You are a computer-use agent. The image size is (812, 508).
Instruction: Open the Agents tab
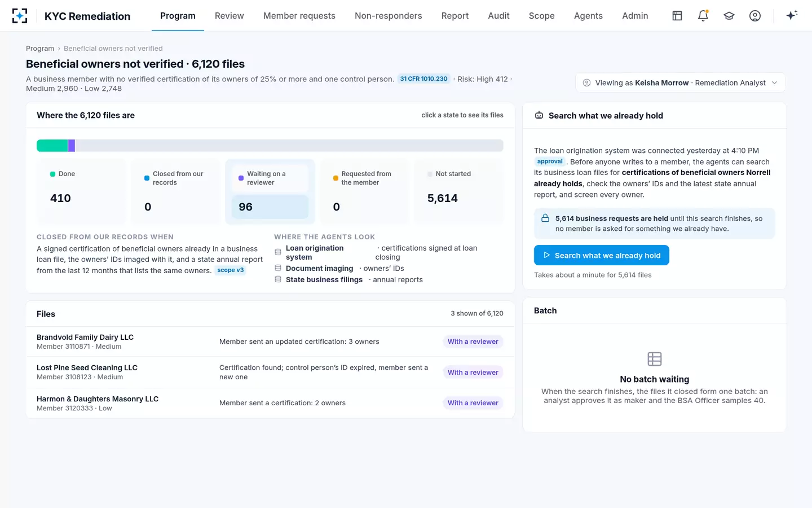[588, 16]
